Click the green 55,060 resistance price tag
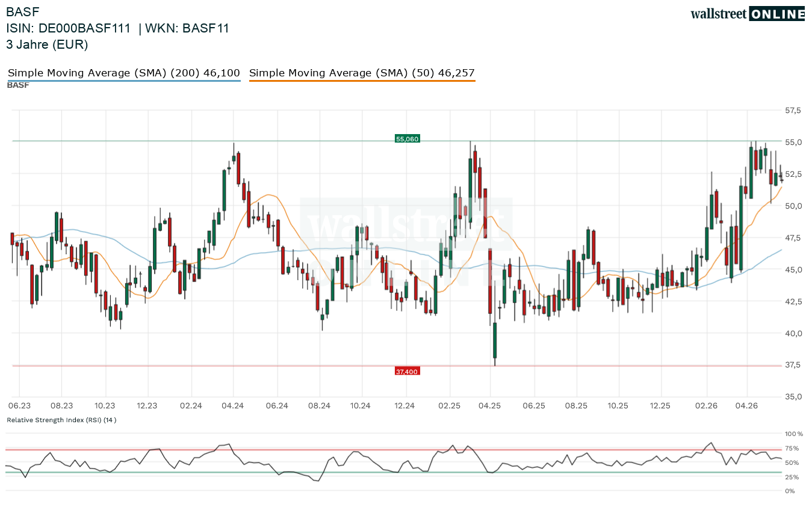The width and height of the screenshot is (812, 507). click(407, 139)
